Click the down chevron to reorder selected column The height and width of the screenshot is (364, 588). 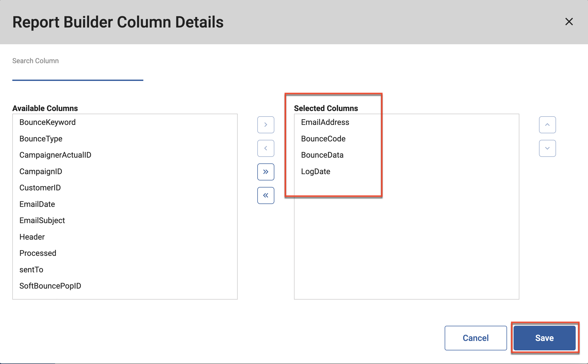(547, 148)
